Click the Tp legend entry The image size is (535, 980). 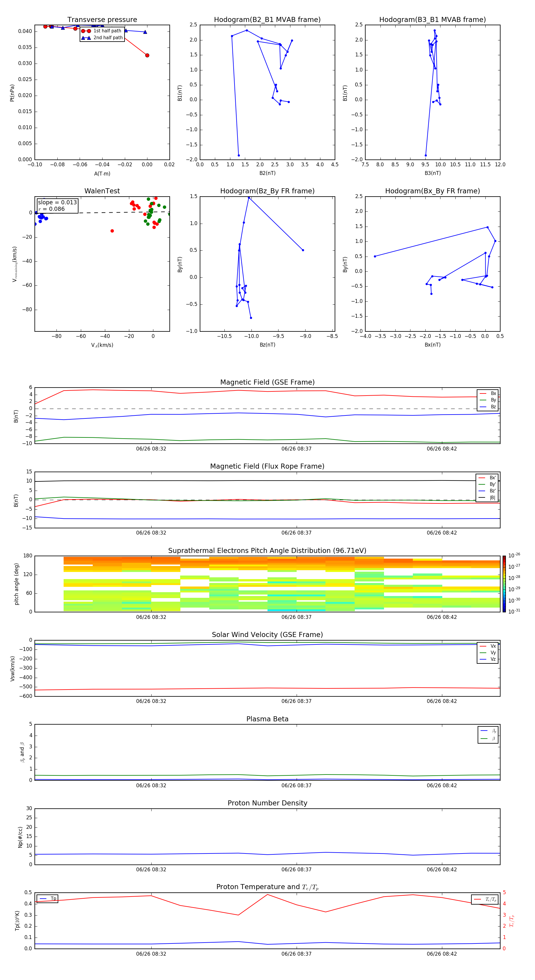pyautogui.click(x=48, y=899)
